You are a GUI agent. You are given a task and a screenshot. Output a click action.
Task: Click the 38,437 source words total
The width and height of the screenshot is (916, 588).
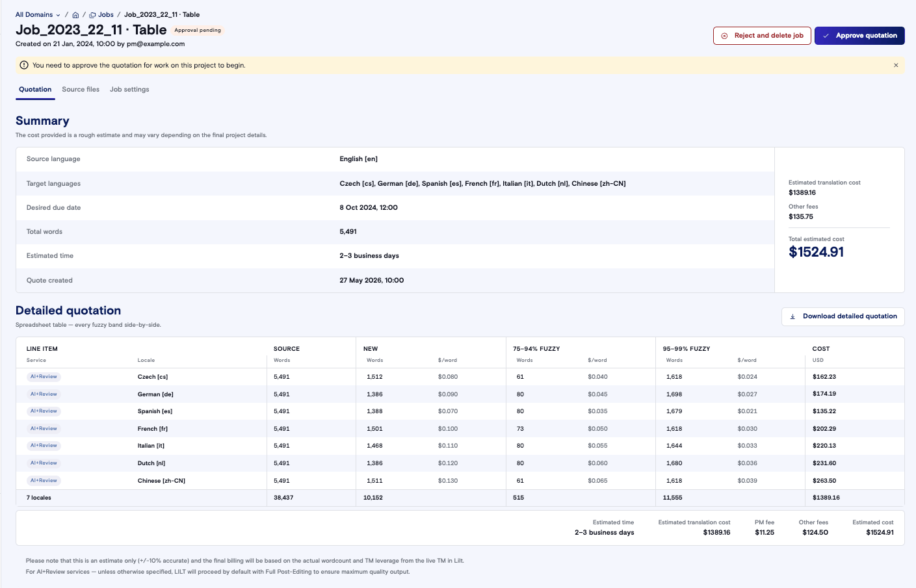click(x=283, y=498)
